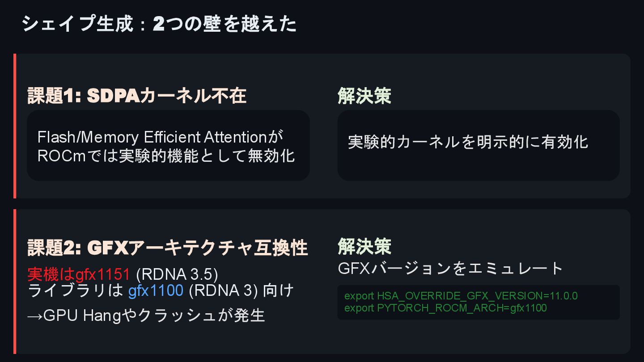Click the export HSA_OVERRIDE_GFX_VERSION=11.0.0 code line
644x362 pixels.
(461, 296)
